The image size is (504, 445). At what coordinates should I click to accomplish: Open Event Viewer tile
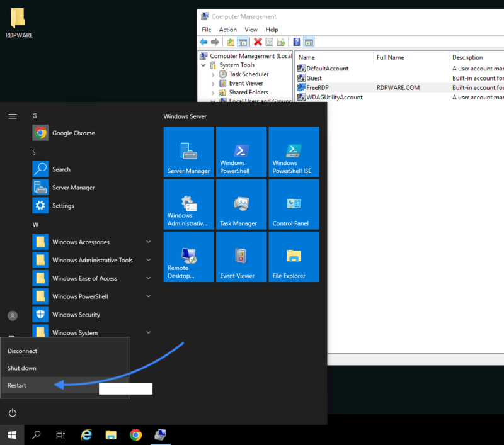click(x=241, y=256)
